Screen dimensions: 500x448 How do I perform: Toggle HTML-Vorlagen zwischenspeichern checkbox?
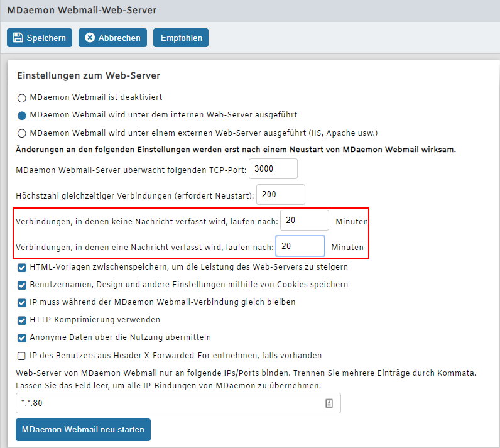[22, 267]
